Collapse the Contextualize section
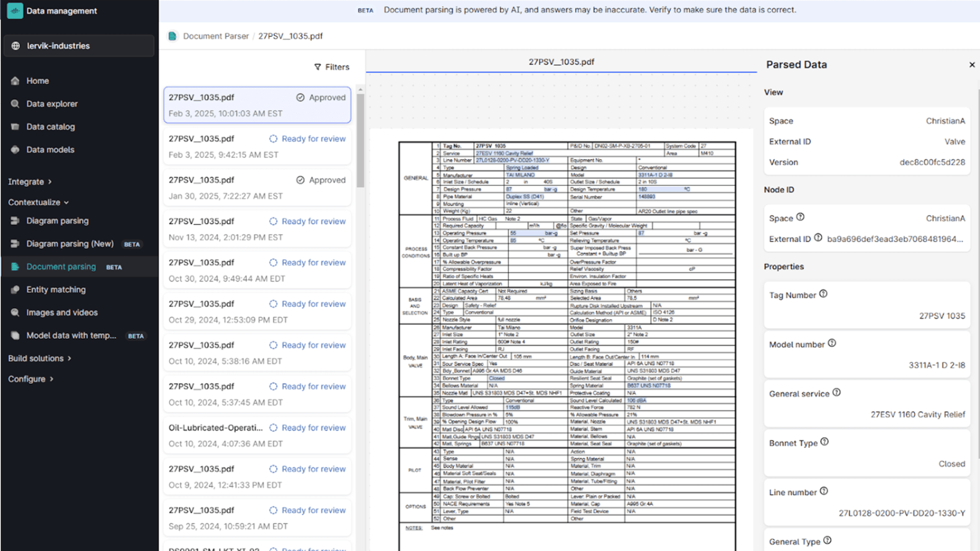This screenshot has height=551, width=980. pos(38,202)
